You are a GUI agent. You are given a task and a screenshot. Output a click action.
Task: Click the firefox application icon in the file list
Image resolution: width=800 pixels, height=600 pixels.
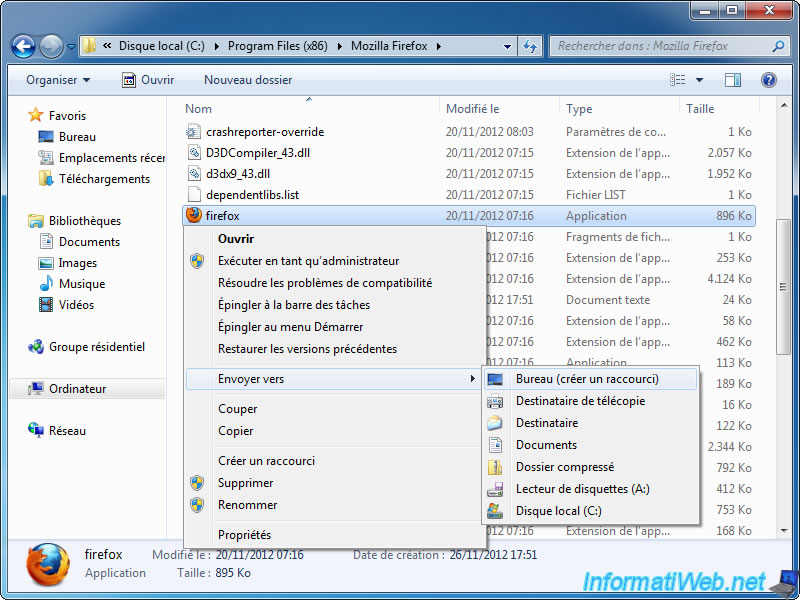pos(193,215)
